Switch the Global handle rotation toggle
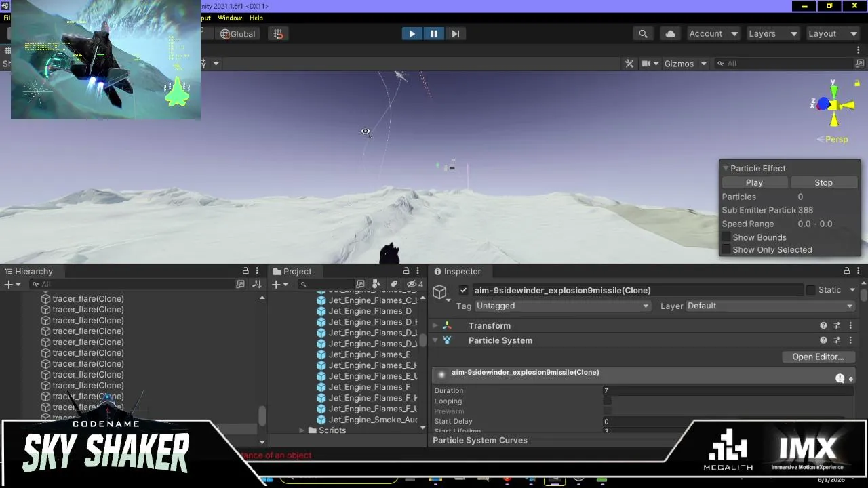This screenshot has width=868, height=488. pyautogui.click(x=237, y=34)
